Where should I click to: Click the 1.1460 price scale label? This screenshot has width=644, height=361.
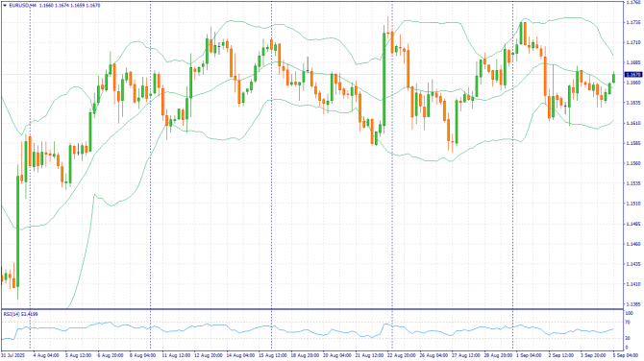click(632, 244)
